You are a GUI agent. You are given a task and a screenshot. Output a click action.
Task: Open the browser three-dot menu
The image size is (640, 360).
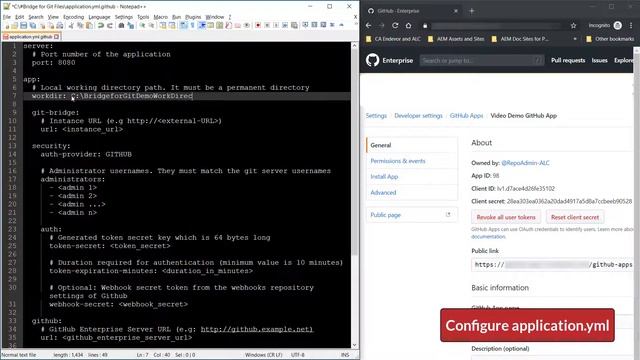pos(631,25)
